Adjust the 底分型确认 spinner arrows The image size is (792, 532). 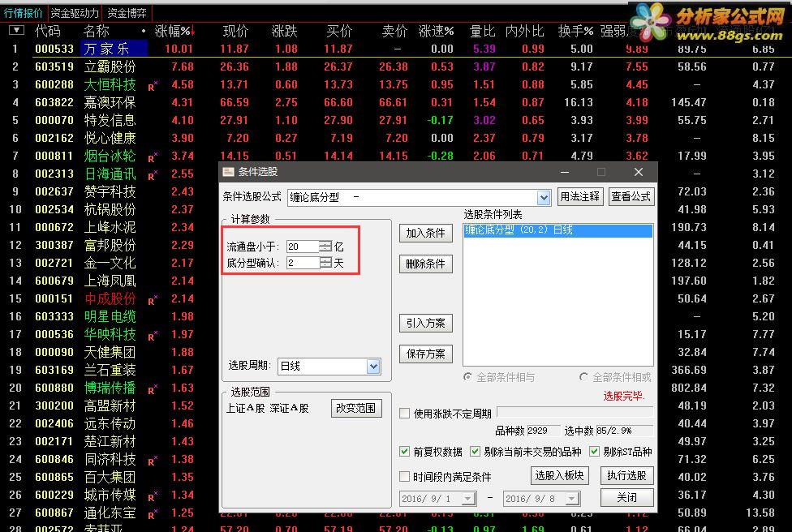[x=326, y=263]
